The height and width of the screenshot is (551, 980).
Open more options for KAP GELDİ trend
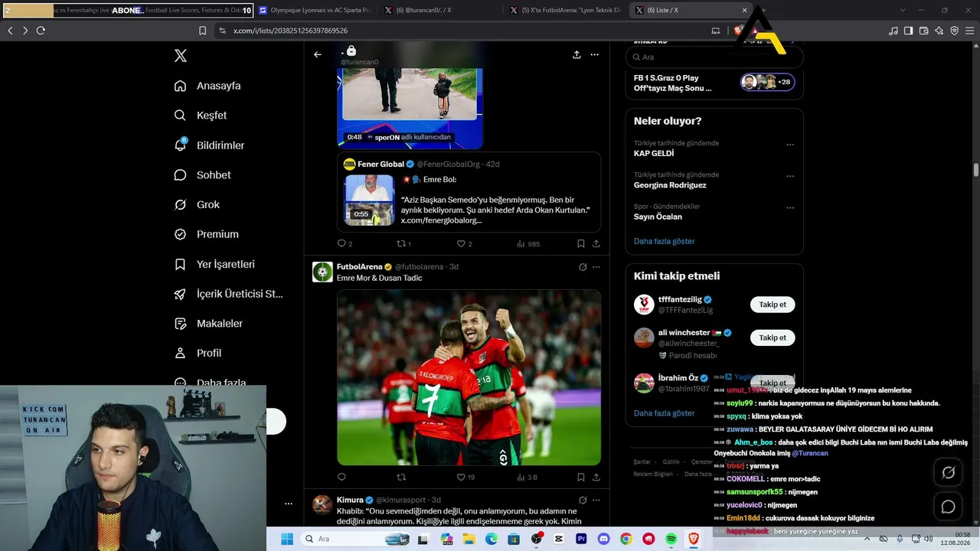[x=790, y=144]
